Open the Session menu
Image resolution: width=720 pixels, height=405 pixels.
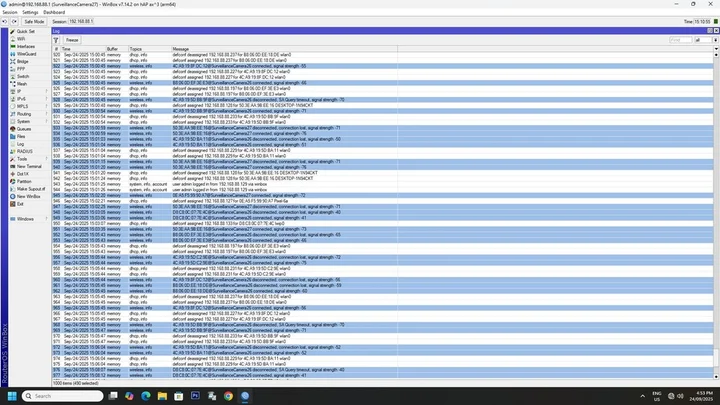tap(10, 12)
